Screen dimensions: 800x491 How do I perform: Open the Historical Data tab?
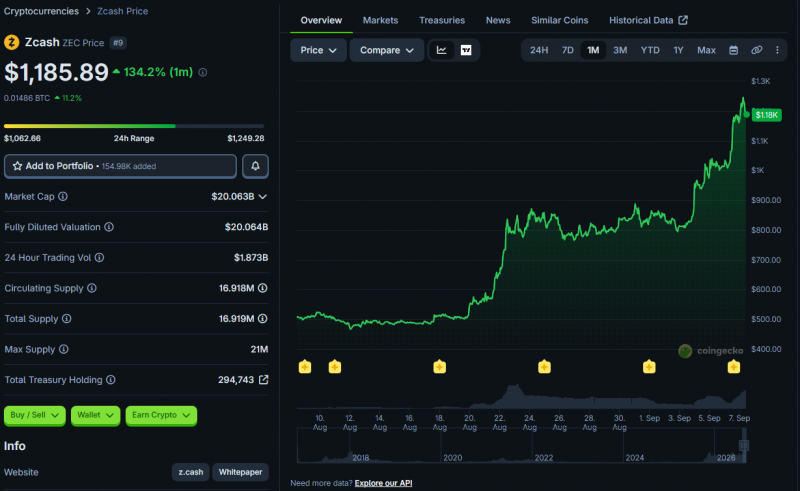pos(648,20)
